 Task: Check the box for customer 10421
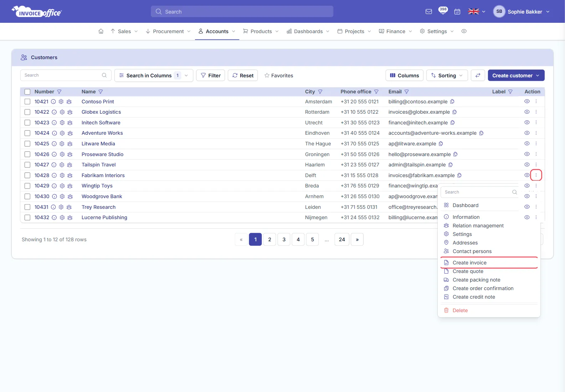coord(27,102)
